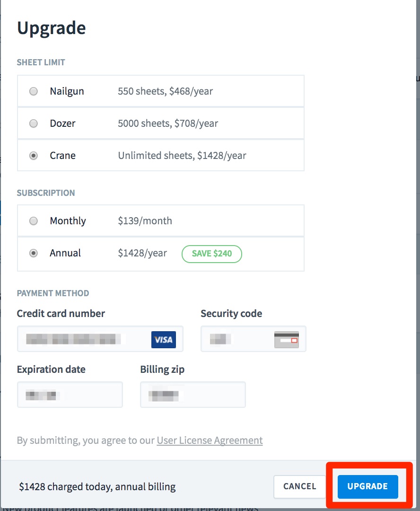Click the Crane unlimited sheets plan row

(x=161, y=156)
